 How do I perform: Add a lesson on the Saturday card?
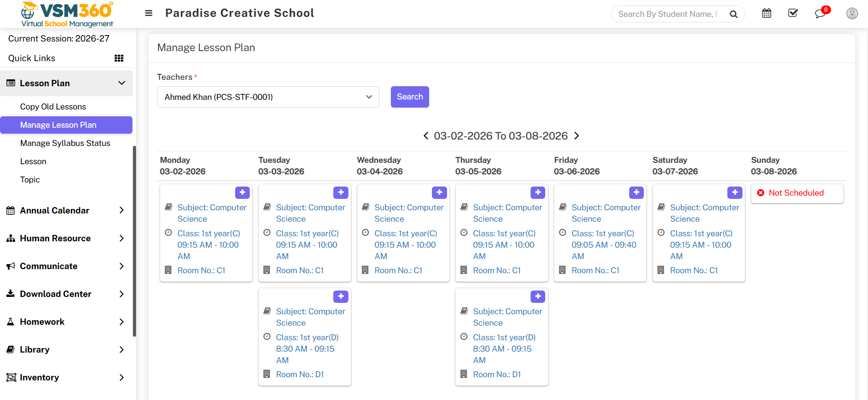point(735,192)
